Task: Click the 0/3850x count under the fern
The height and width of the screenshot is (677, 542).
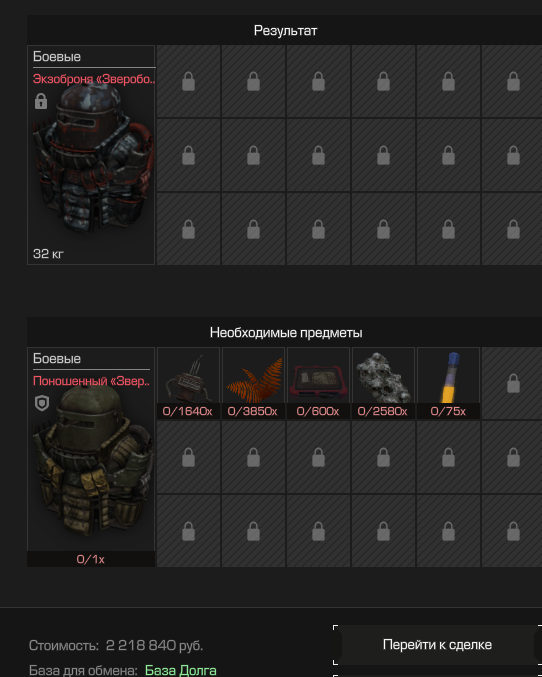Action: [x=253, y=411]
